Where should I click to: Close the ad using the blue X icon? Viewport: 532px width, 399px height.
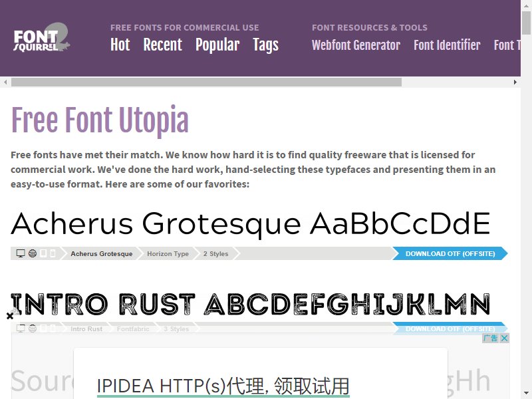(505, 338)
